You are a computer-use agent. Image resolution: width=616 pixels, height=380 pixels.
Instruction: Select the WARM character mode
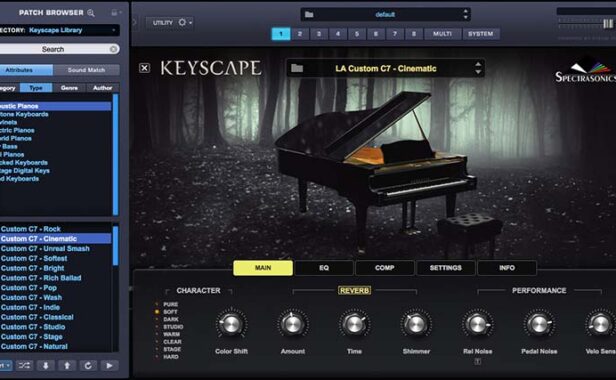pos(172,334)
